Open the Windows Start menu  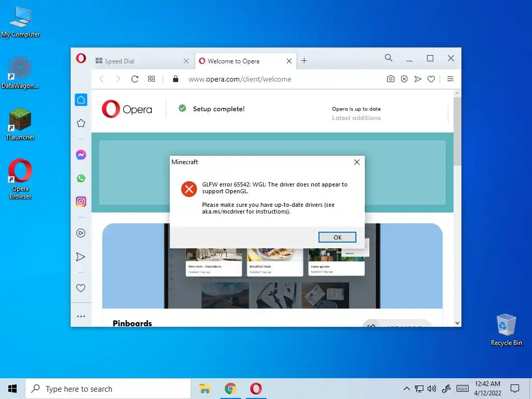pyautogui.click(x=12, y=389)
